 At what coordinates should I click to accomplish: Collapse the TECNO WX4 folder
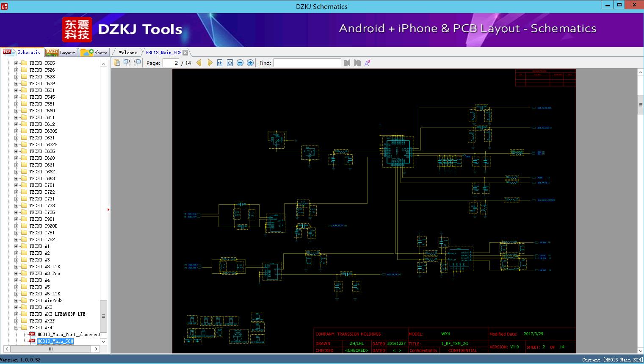coord(16,328)
